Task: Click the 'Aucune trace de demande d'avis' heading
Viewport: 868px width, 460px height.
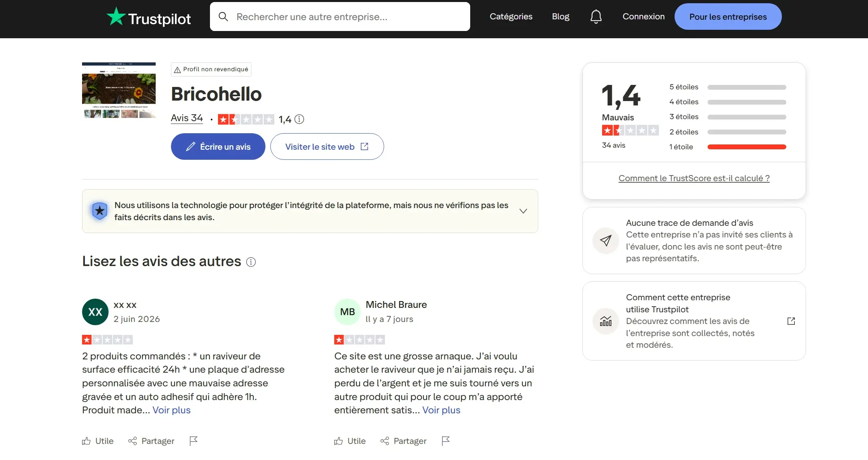Action: click(689, 223)
